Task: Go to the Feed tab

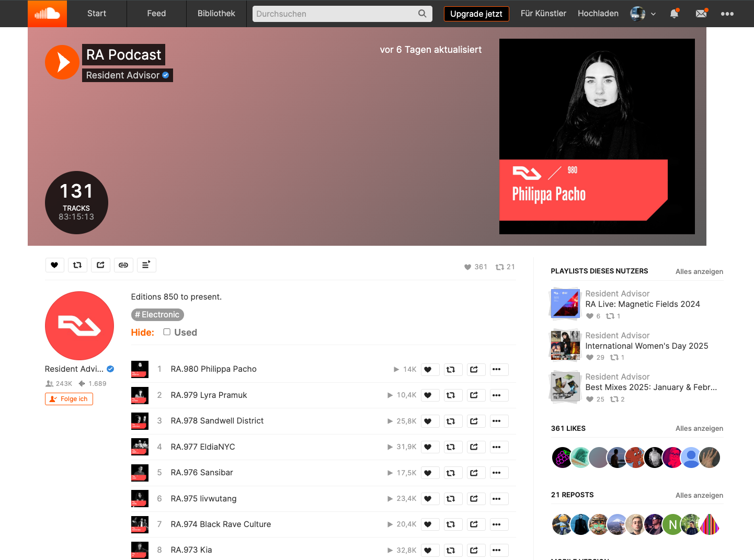Action: [x=156, y=14]
